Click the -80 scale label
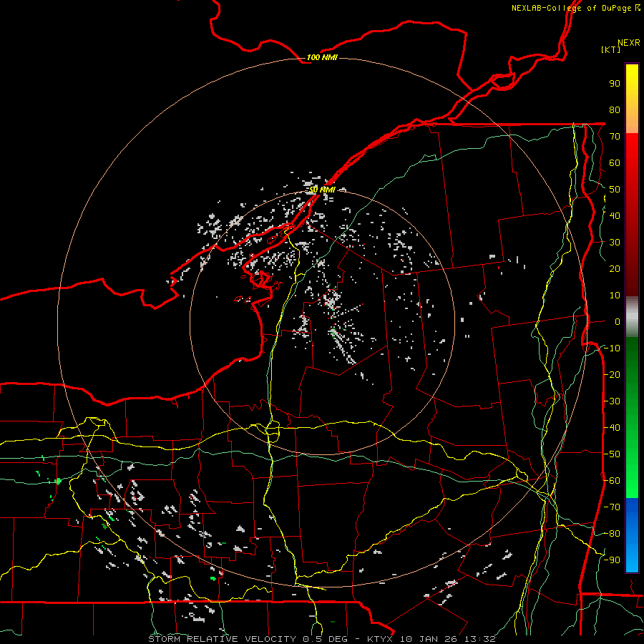The image size is (644, 644). (x=612, y=534)
